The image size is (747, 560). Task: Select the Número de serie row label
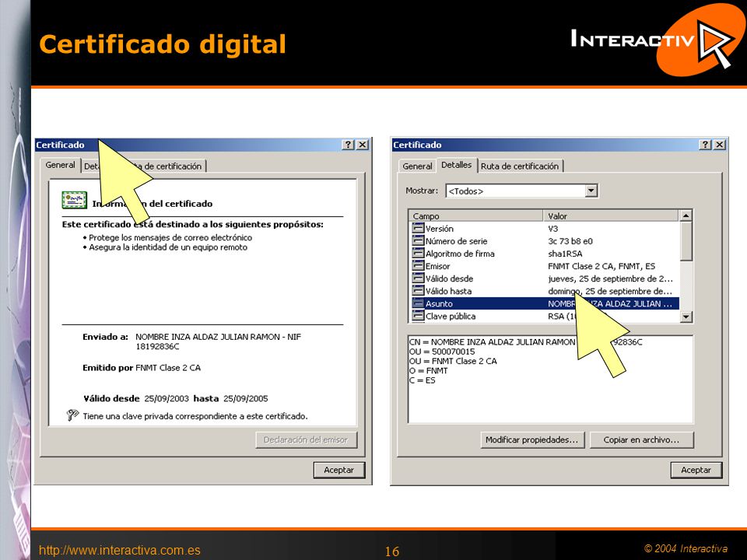point(457,241)
